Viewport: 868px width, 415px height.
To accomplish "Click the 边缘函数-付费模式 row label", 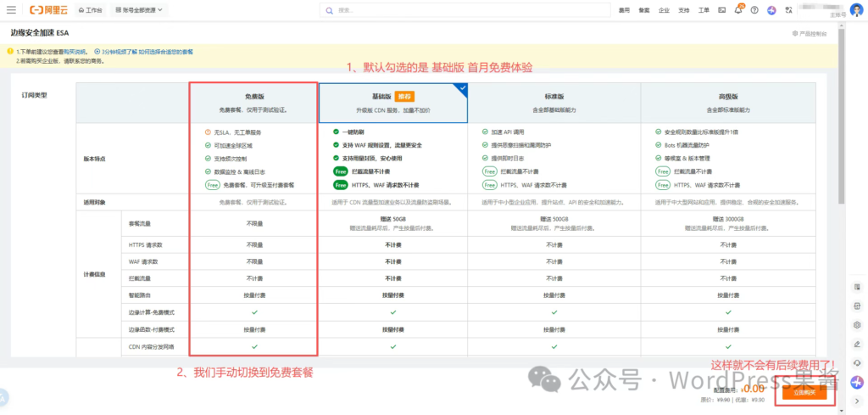I will pyautogui.click(x=151, y=329).
